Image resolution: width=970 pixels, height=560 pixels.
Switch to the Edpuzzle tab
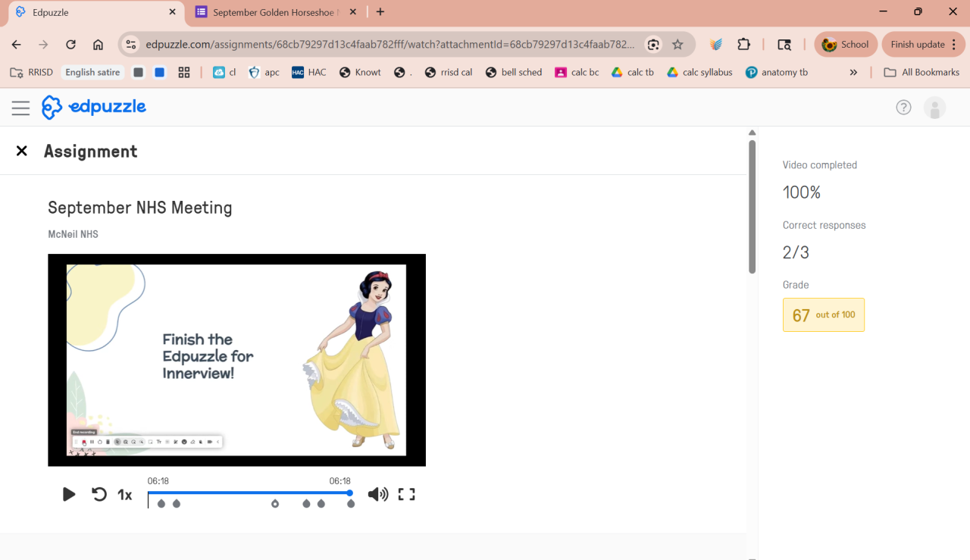[x=95, y=12]
